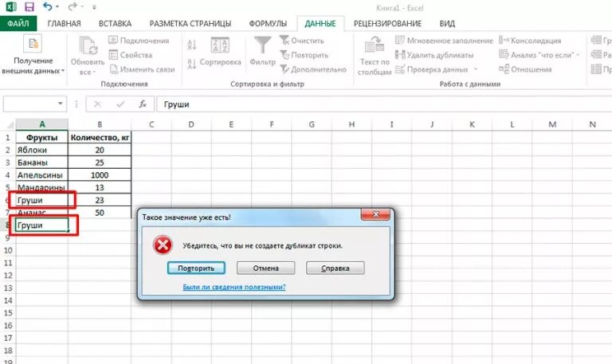Open the РЕЦЕНЗИРОВАНИЕ tab
Image resolution: width=612 pixels, height=364 pixels.
(x=387, y=23)
